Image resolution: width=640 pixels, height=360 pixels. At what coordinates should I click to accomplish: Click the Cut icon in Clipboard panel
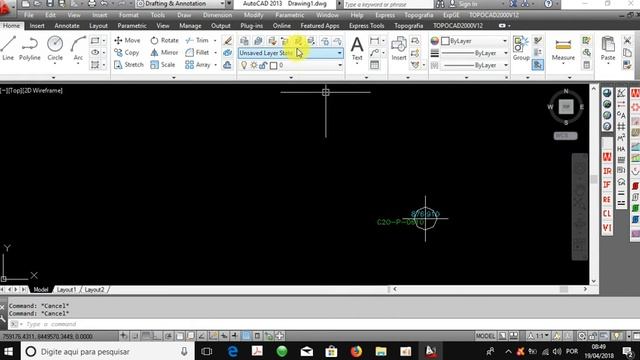pyautogui.click(x=627, y=40)
